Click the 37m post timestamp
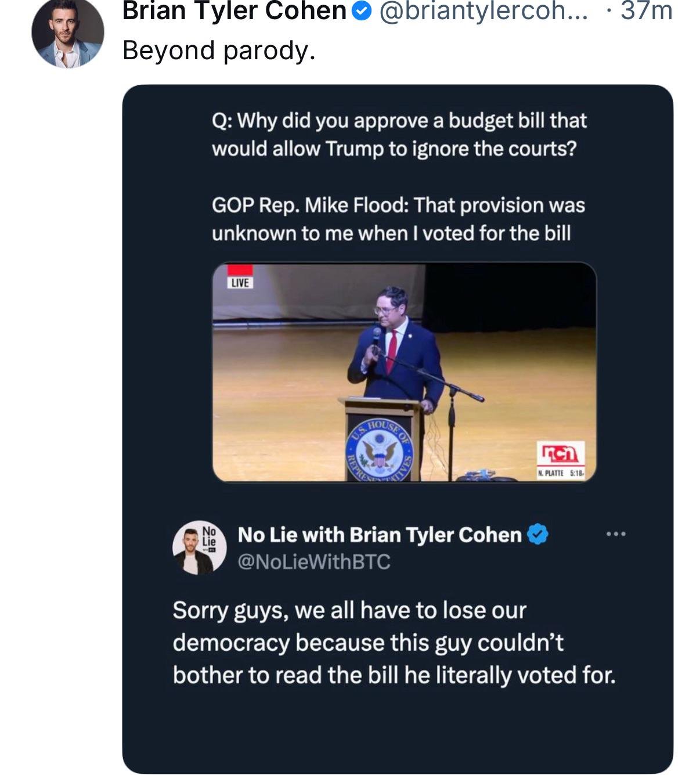Image resolution: width=700 pixels, height=775 pixels. click(645, 11)
